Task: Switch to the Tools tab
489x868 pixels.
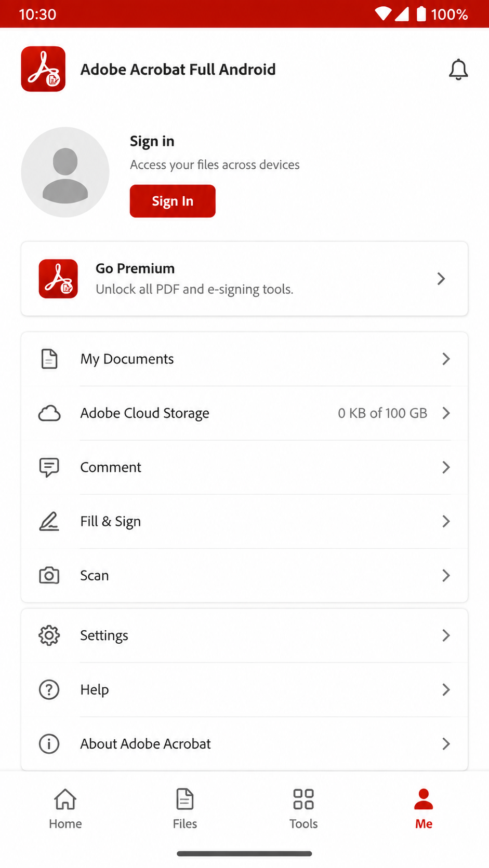Action: pyautogui.click(x=303, y=809)
